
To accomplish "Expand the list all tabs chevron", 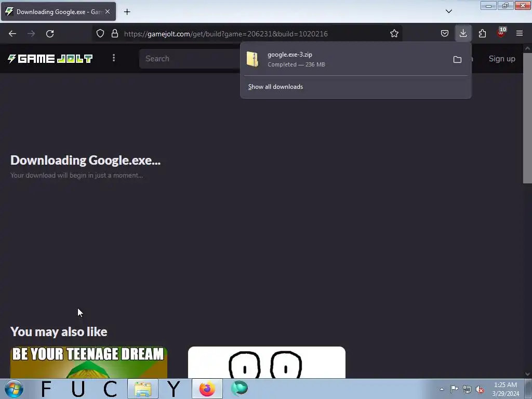I will [448, 11].
